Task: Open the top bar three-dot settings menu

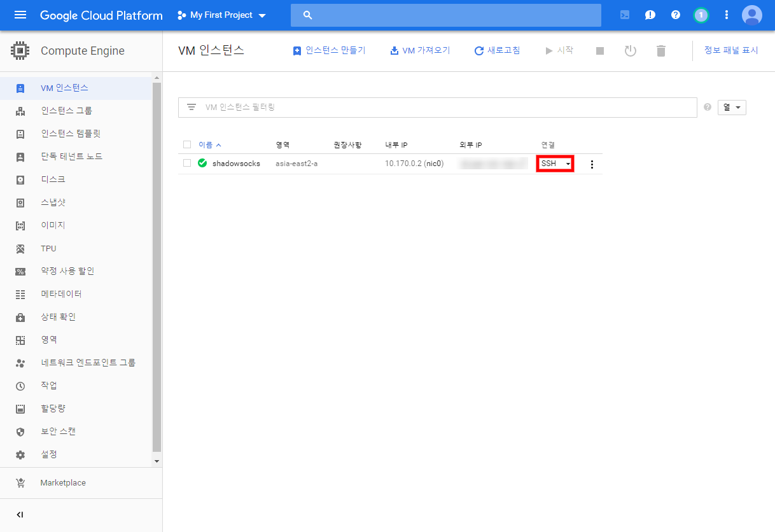Action: click(727, 15)
